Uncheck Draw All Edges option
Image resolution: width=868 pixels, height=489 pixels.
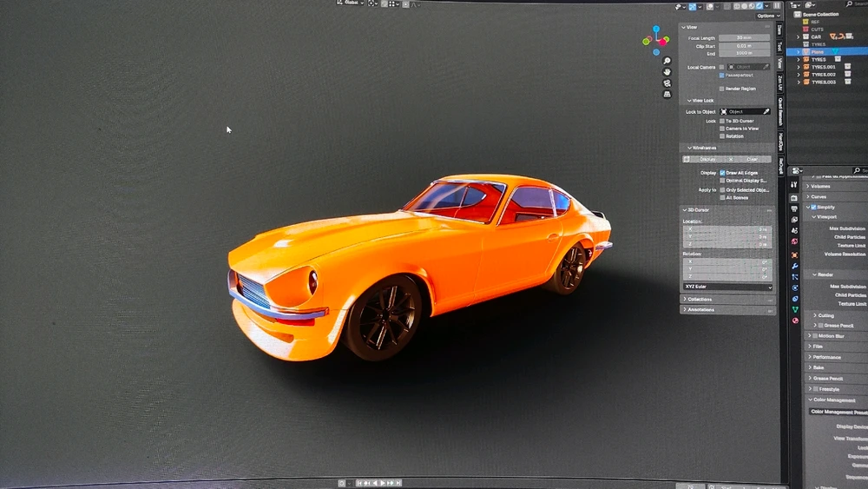coord(722,173)
